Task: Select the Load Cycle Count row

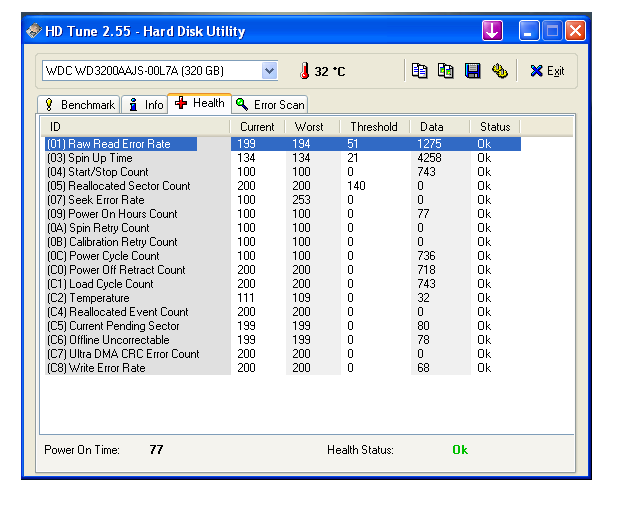Action: (283, 284)
